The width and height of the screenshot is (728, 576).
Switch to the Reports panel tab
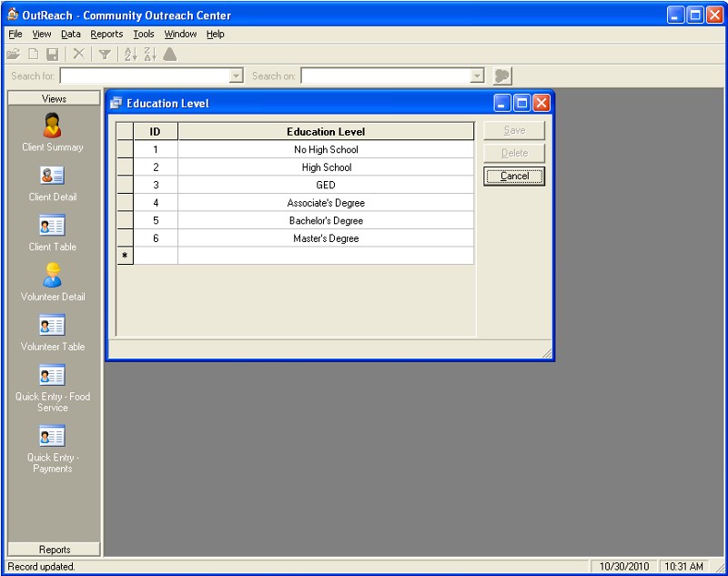[54, 550]
